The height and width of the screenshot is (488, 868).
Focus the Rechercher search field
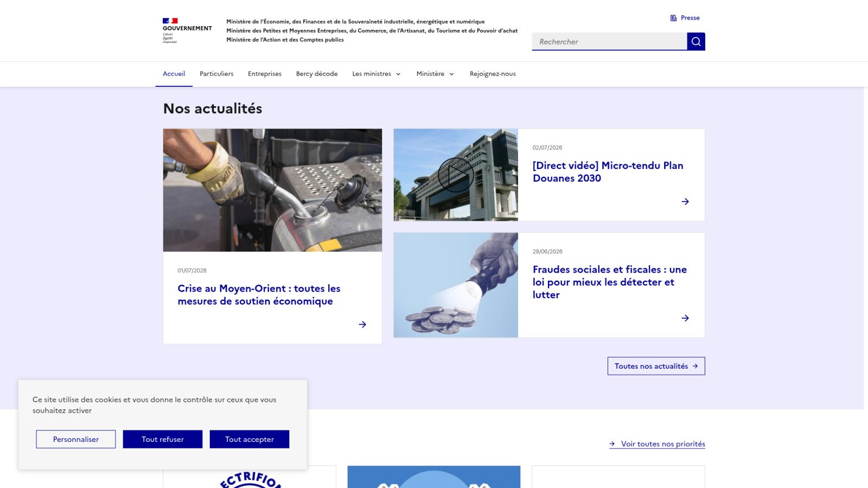coord(610,41)
